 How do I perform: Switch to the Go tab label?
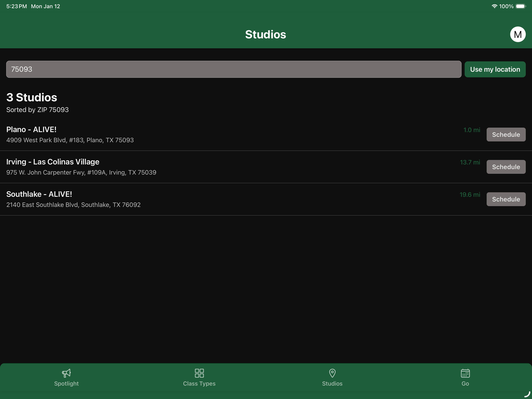click(465, 383)
